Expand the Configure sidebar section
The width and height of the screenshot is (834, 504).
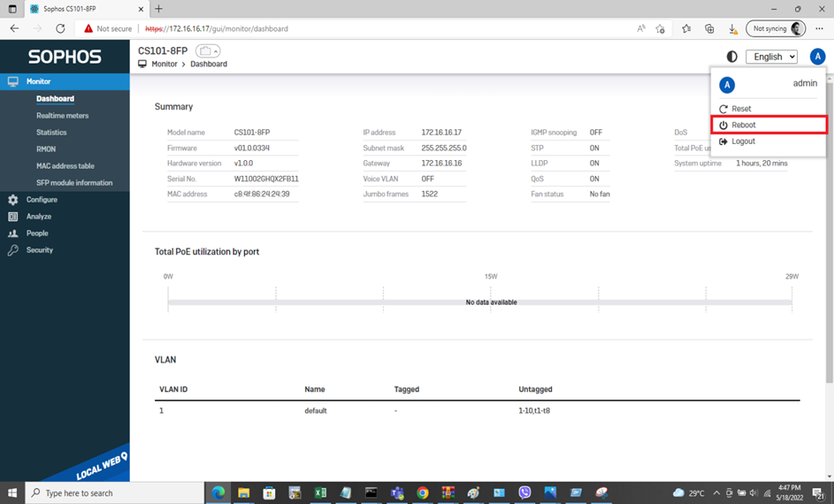tap(42, 200)
